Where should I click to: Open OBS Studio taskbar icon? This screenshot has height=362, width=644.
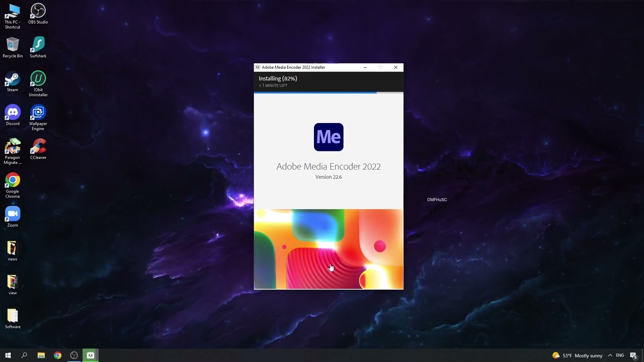[x=74, y=355]
